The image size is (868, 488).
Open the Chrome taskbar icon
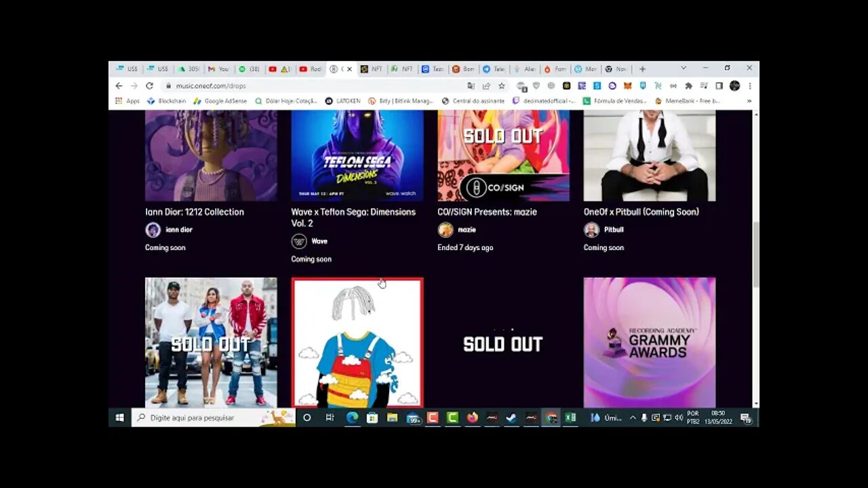pyautogui.click(x=551, y=418)
